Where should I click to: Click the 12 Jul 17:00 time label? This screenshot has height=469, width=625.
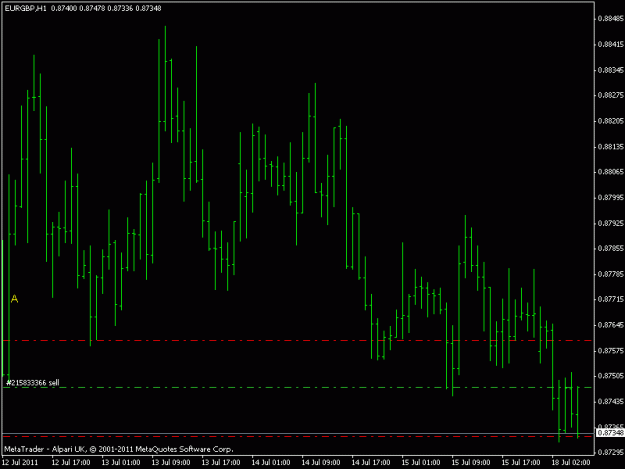coord(71,462)
